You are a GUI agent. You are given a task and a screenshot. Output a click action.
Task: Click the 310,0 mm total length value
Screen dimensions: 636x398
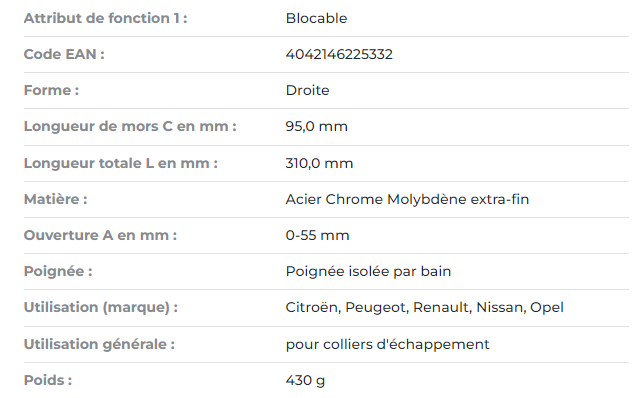(x=319, y=164)
